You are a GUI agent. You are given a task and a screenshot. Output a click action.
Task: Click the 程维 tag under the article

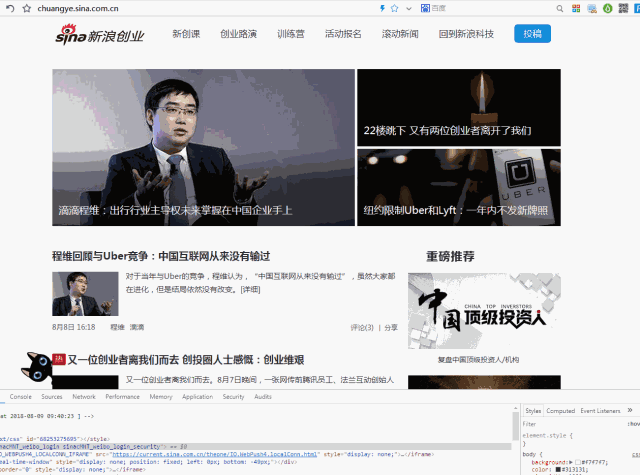click(x=117, y=327)
